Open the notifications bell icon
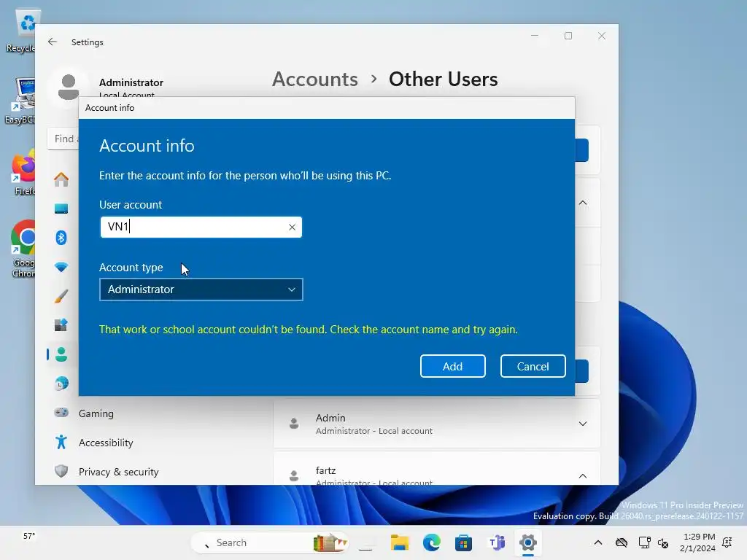Image resolution: width=747 pixels, height=560 pixels. pyautogui.click(x=727, y=542)
